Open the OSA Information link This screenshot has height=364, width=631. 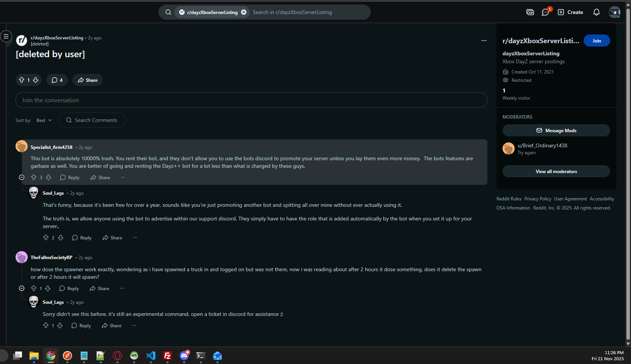click(x=513, y=208)
